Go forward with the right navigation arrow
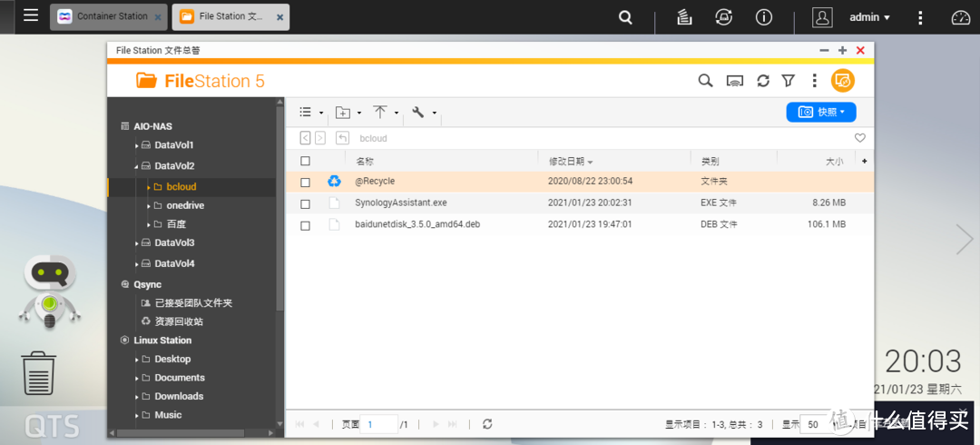This screenshot has width=980, height=445. [x=320, y=138]
